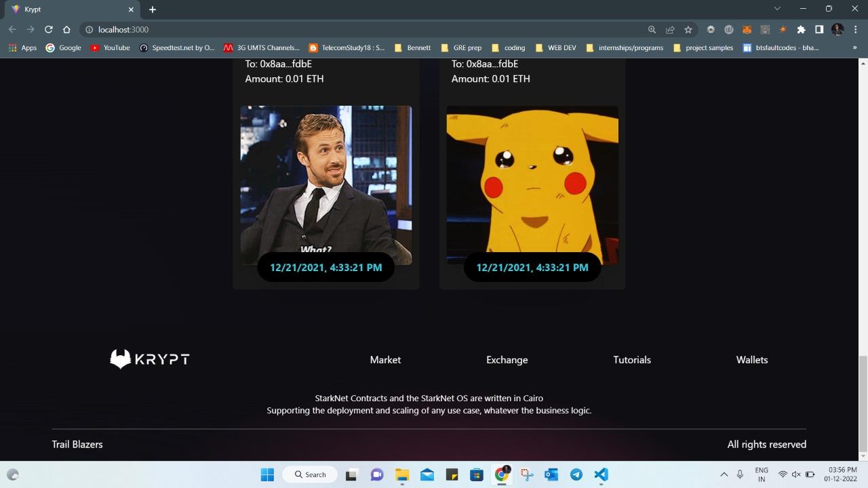Open the YouTube bookmark
The image size is (868, 488).
coord(110,48)
